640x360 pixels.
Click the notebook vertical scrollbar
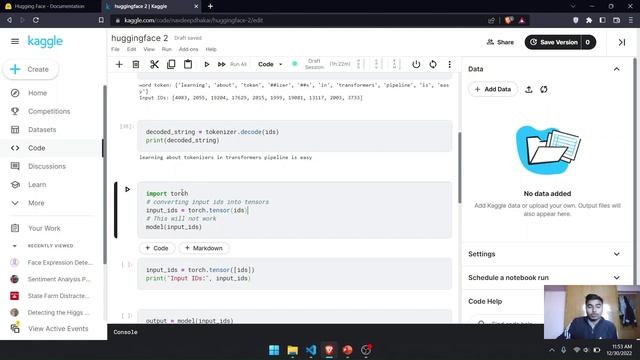[459, 167]
